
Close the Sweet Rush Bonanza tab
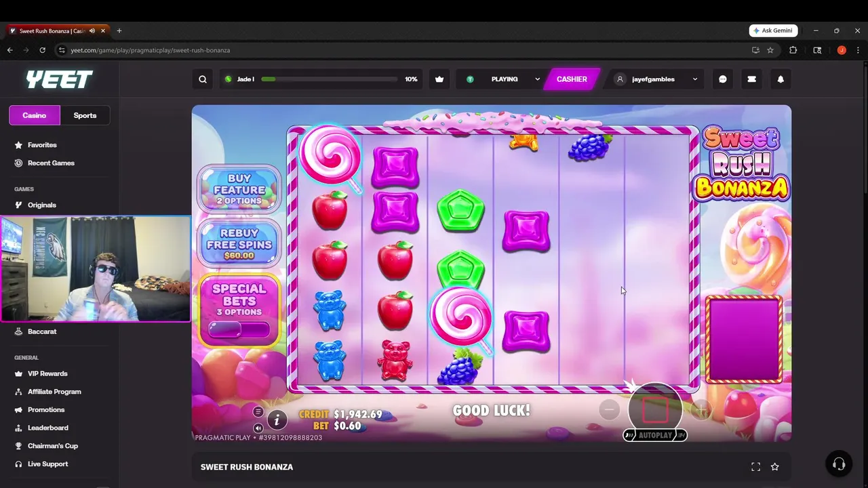click(103, 30)
